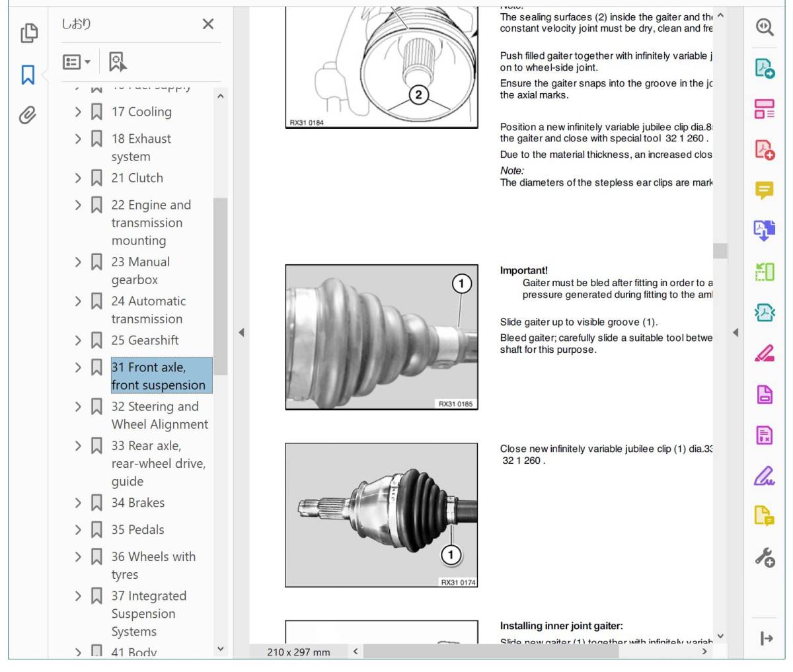Select the 34 Brakes bookmark
The height and width of the screenshot is (672, 793).
(138, 503)
